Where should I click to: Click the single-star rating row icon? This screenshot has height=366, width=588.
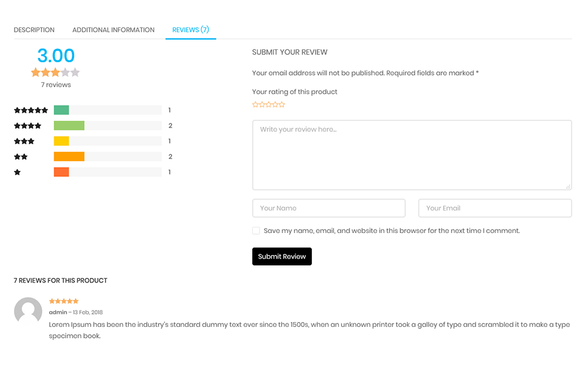(x=17, y=172)
